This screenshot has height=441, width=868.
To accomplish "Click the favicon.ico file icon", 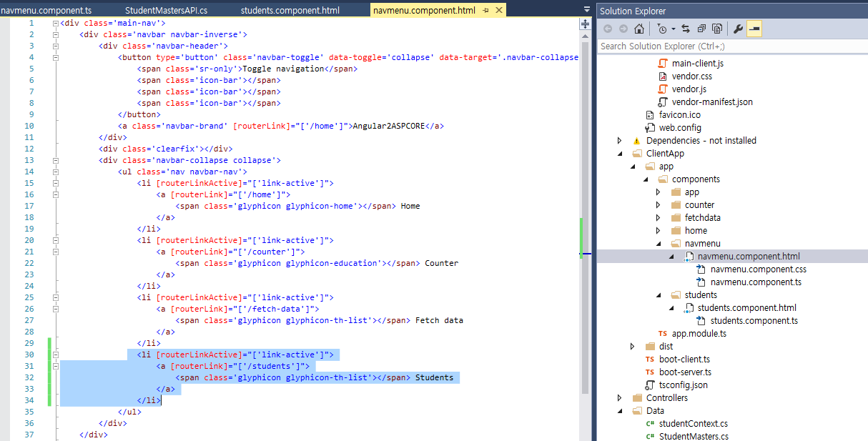I will point(649,115).
